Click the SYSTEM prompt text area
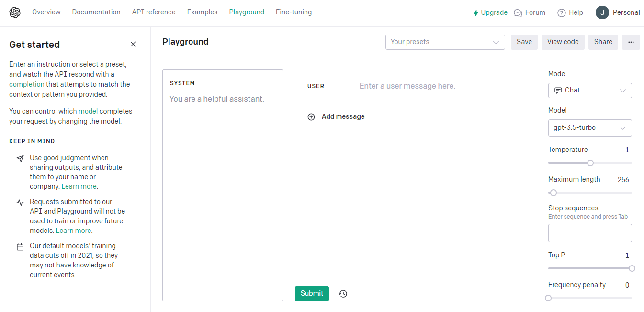The width and height of the screenshot is (644, 312). (x=223, y=185)
